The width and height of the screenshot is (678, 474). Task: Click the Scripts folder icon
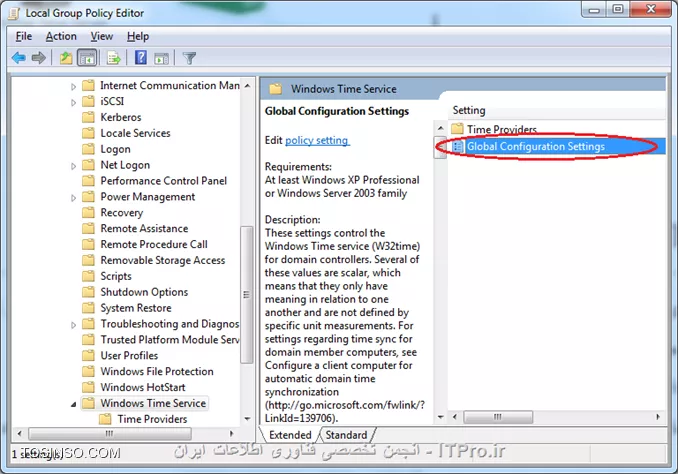(88, 276)
